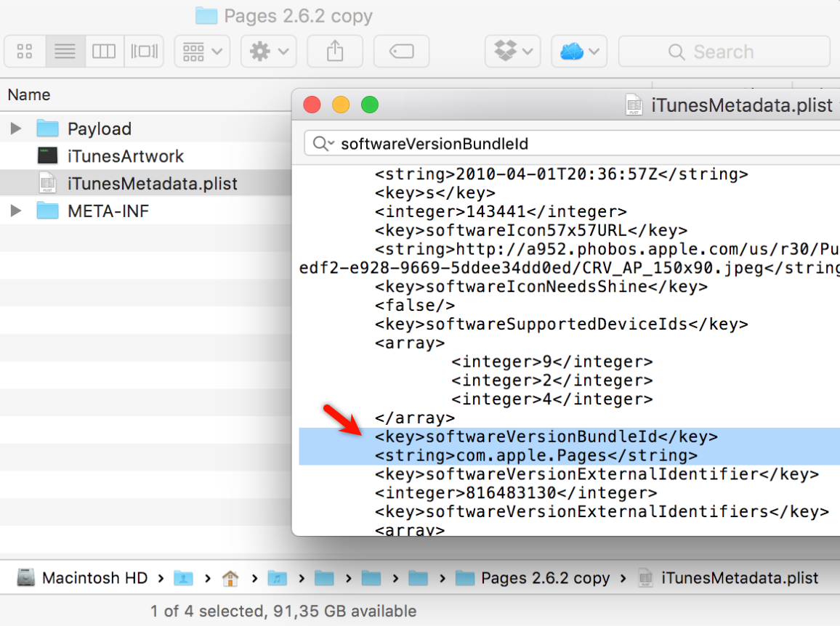The image size is (840, 626).
Task: Expand the Payload folder disclosure triangle
Action: pos(16,129)
